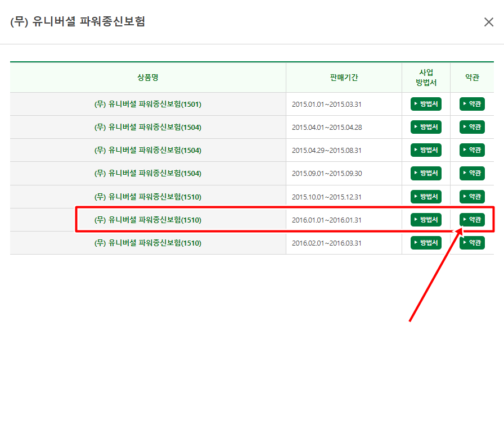Click the 판매기간 column header
Screen dimensions: 504x435
(x=344, y=78)
